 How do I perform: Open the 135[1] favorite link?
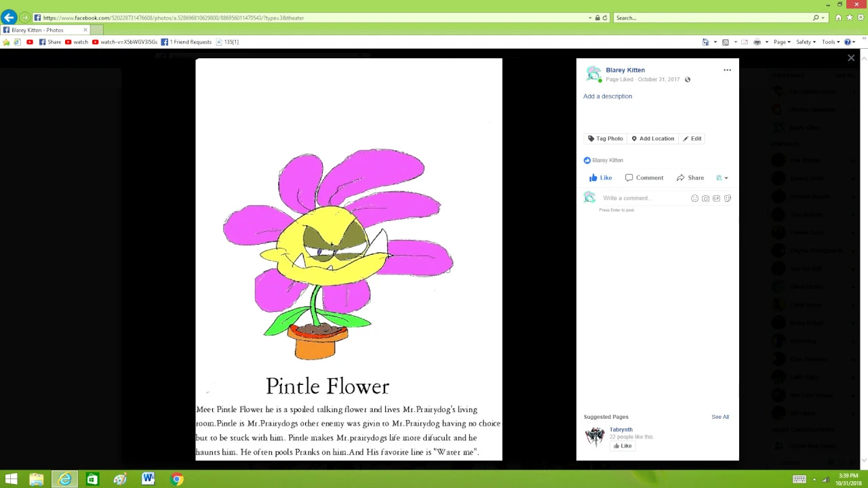tap(227, 42)
